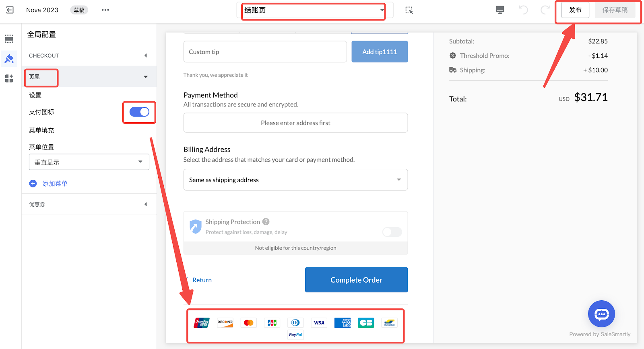Switch to desktop preview device icon

tap(500, 10)
